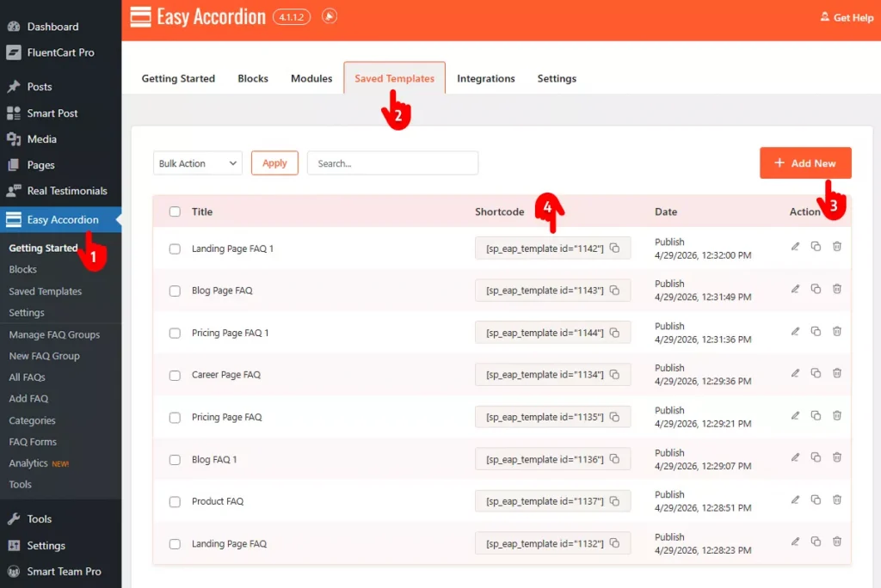Copy shortcode with id 1134

[x=614, y=375]
